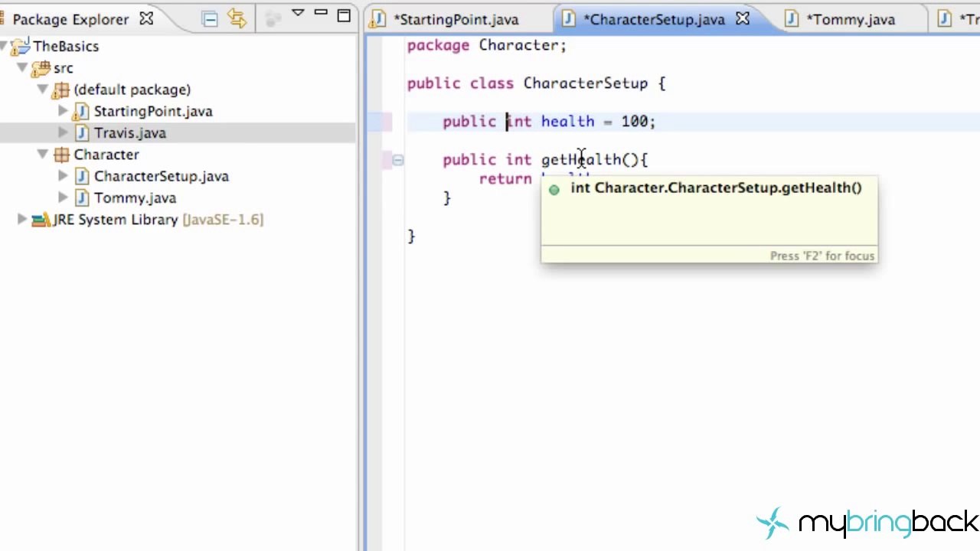The image size is (980, 551).
Task: Click the StartingPoint.java file icon in tree
Action: tap(80, 112)
